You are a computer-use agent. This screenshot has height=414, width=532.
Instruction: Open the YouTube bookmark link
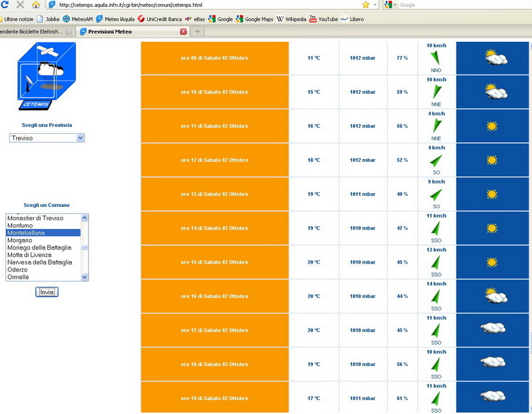click(x=323, y=19)
